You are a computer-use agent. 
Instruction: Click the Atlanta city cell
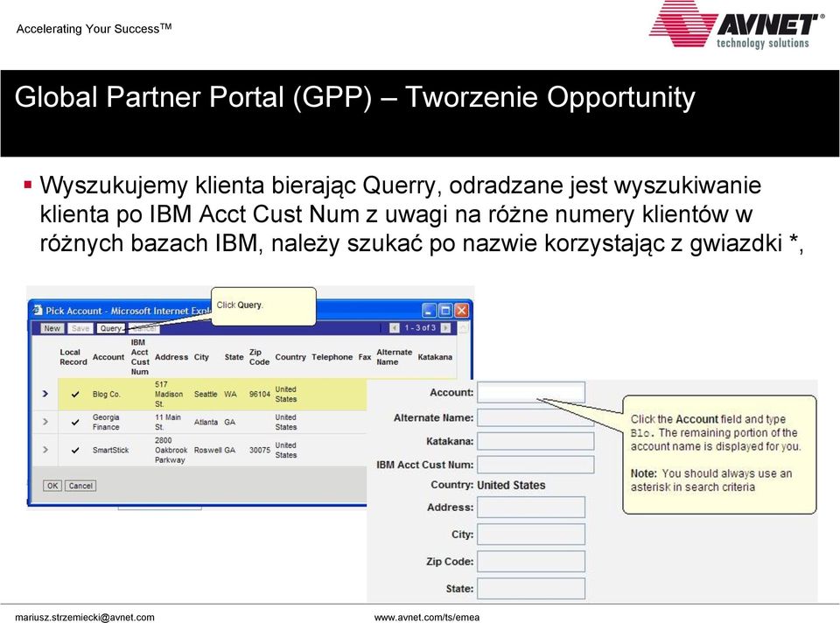click(x=206, y=422)
